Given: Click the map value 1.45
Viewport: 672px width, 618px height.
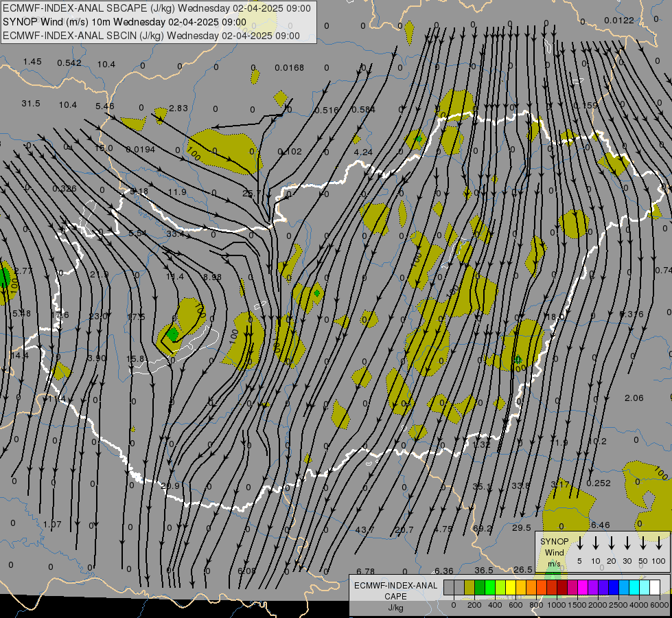Looking at the screenshot, I should (32, 62).
